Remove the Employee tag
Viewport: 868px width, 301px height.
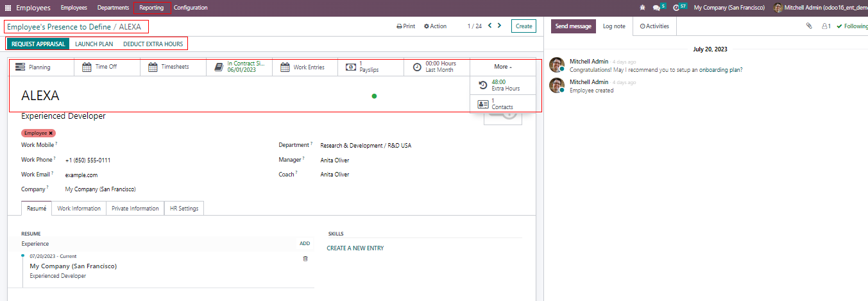(x=51, y=133)
